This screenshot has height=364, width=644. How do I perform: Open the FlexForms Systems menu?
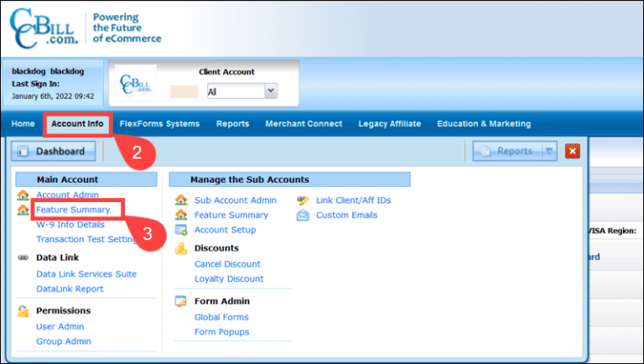point(159,124)
